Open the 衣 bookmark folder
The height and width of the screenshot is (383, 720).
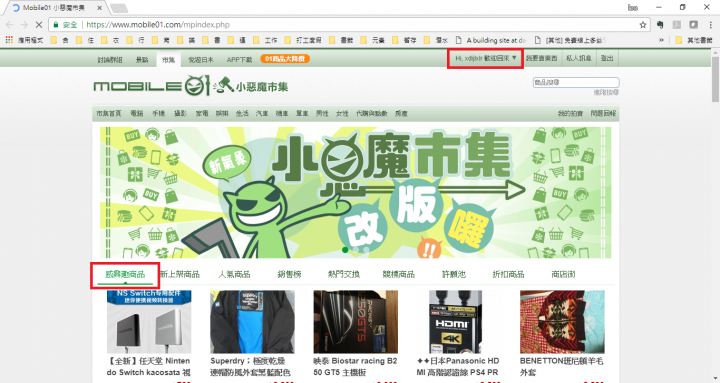pyautogui.click(x=110, y=40)
